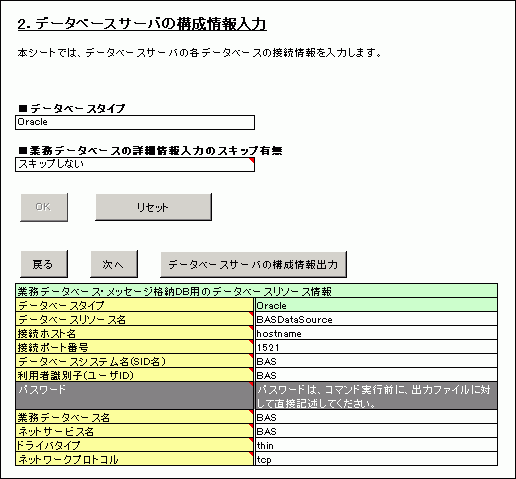
Task: Click the 利用者識別子(ユーザID) label cell
Action: coord(134,375)
